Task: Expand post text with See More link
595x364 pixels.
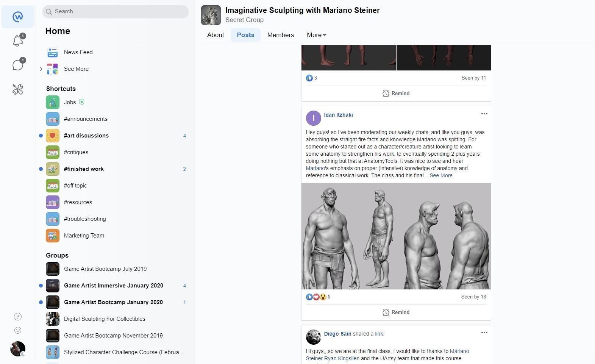Action: click(x=441, y=175)
